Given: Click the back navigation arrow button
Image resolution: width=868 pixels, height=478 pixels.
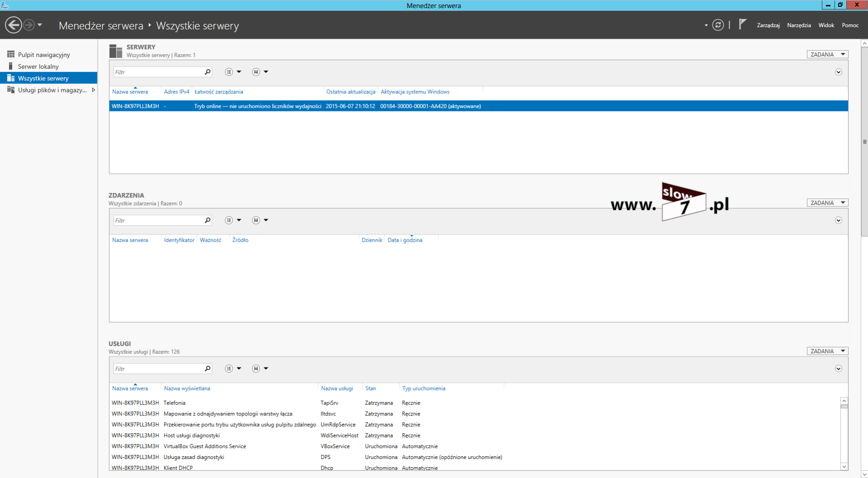Looking at the screenshot, I should click(14, 25).
